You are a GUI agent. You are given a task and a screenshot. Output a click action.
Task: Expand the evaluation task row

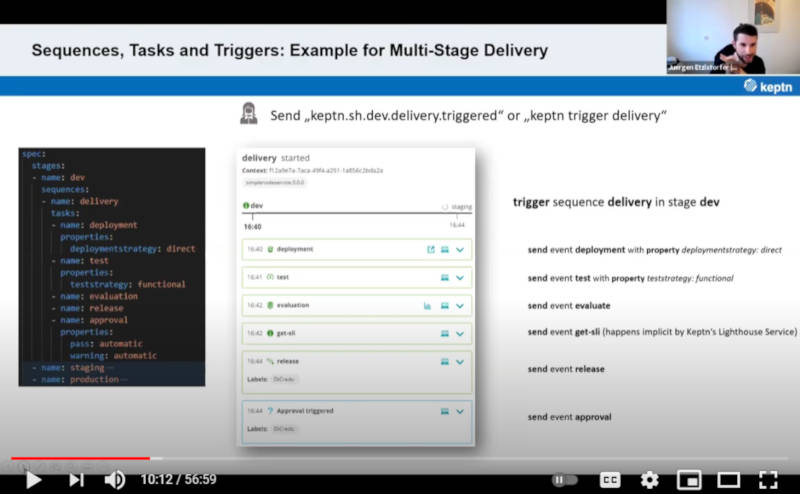click(460, 306)
